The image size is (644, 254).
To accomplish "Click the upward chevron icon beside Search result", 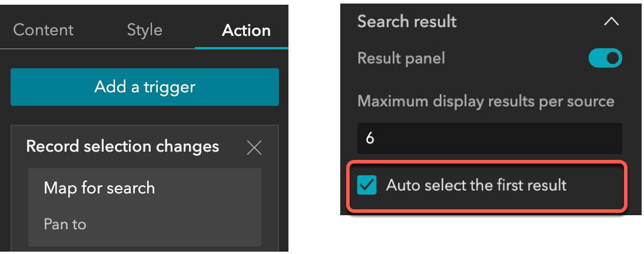I will [x=612, y=22].
